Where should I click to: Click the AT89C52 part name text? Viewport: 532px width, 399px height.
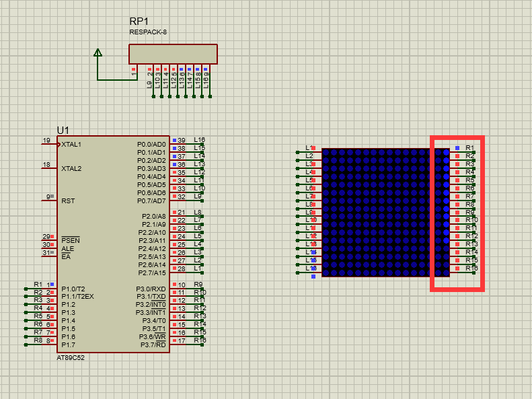point(71,357)
